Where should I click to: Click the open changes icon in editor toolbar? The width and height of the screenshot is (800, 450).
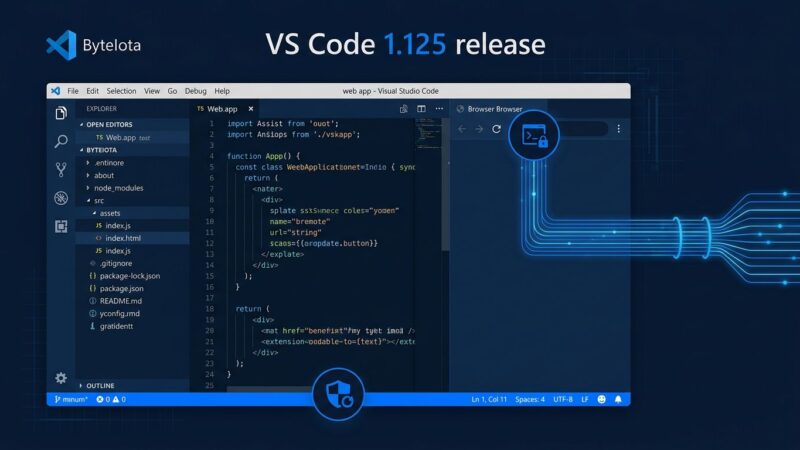tap(404, 109)
